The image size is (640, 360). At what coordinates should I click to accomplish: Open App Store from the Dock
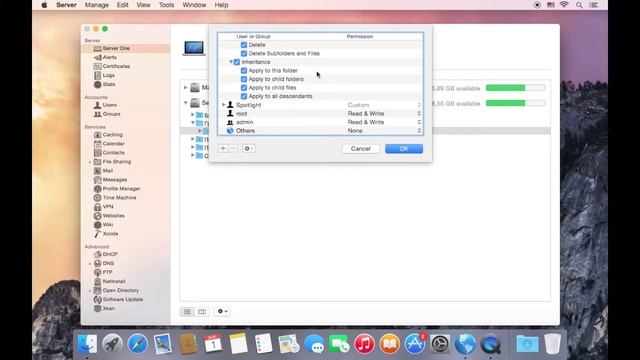415,344
